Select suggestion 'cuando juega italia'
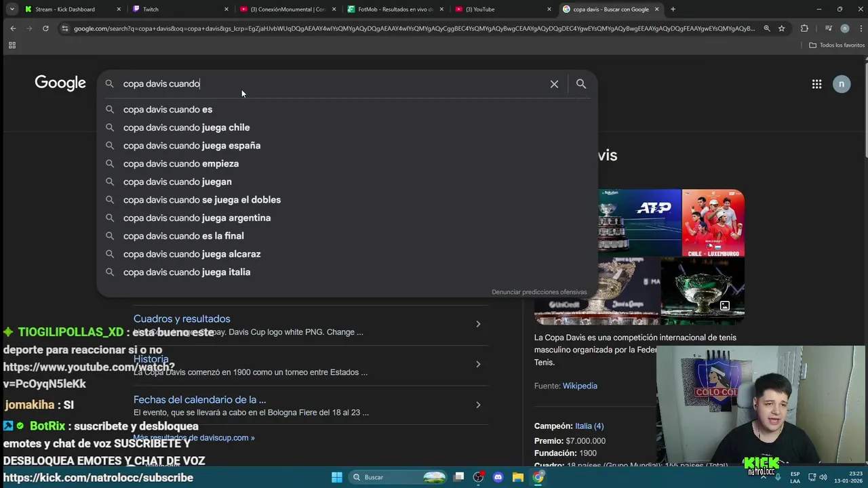This screenshot has height=488, width=868. pyautogui.click(x=347, y=272)
